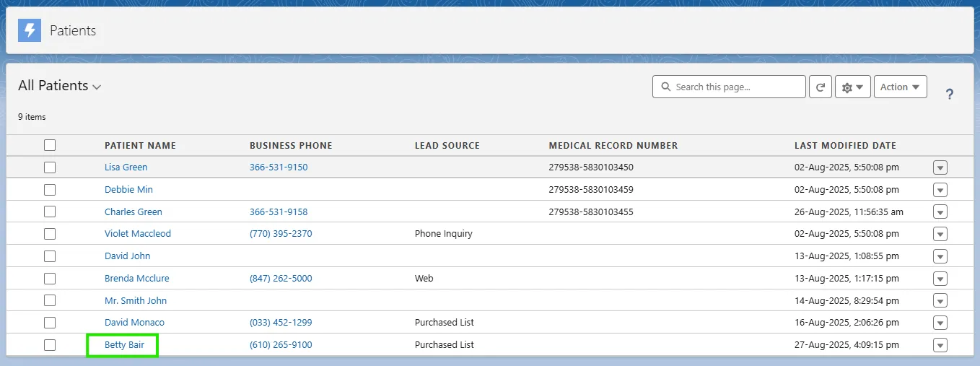Call Violet Maccleod's phone number link
This screenshot has width=980, height=366.
pos(281,234)
